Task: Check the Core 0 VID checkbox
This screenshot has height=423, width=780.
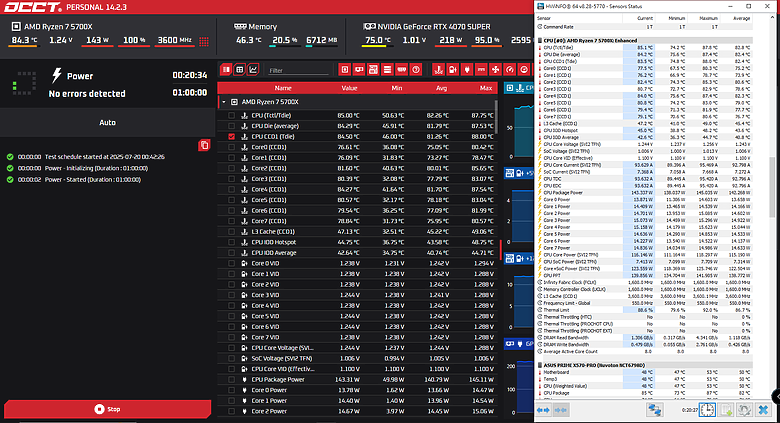Action: pos(231,263)
